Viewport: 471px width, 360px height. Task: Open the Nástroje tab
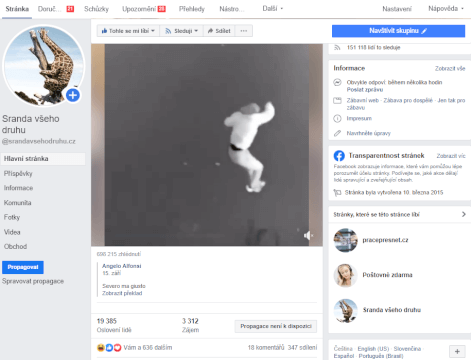232,9
